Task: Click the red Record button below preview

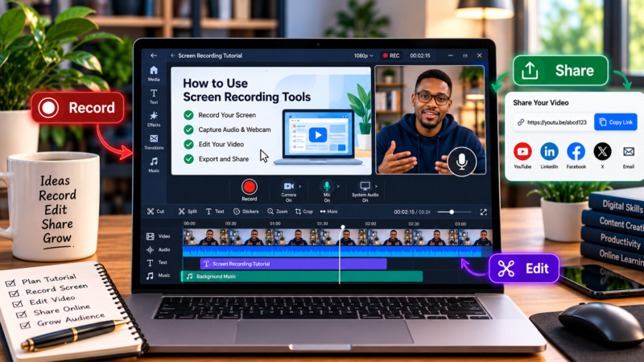Action: (x=249, y=187)
